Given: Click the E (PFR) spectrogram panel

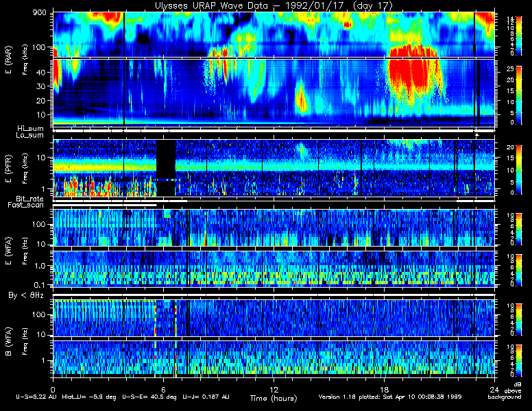Looking at the screenshot, I should pos(274,169).
